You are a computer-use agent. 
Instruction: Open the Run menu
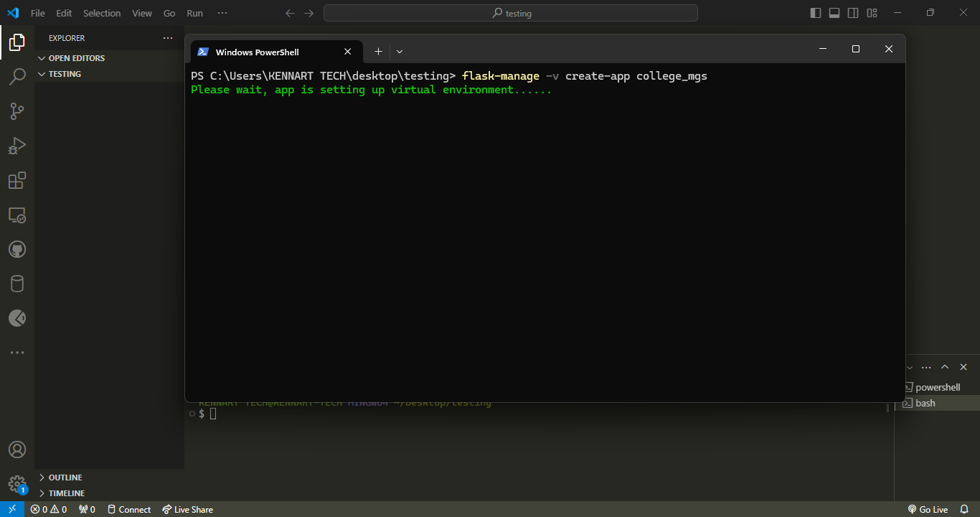point(194,13)
